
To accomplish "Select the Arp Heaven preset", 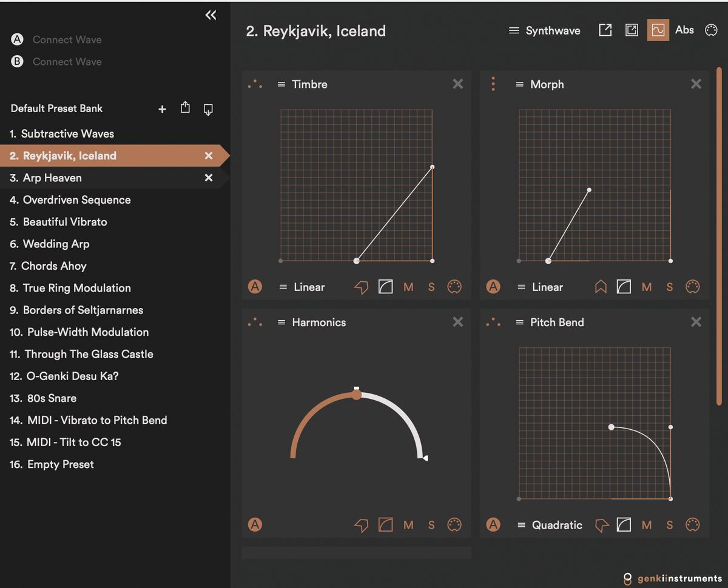I will coord(52,178).
